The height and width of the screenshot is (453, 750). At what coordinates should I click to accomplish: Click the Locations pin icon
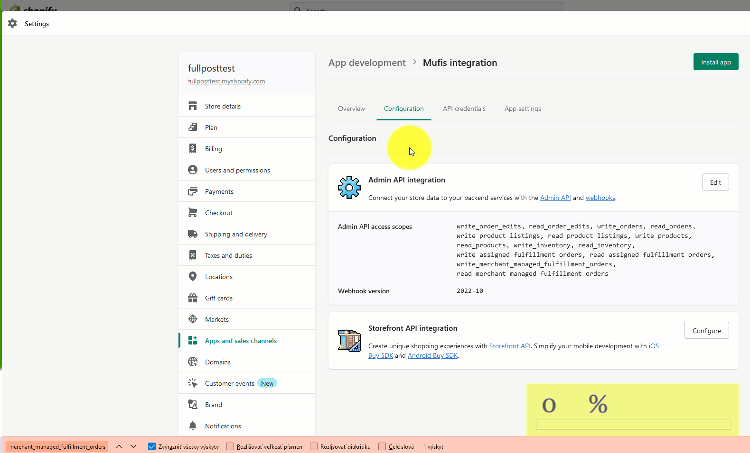coord(193,276)
